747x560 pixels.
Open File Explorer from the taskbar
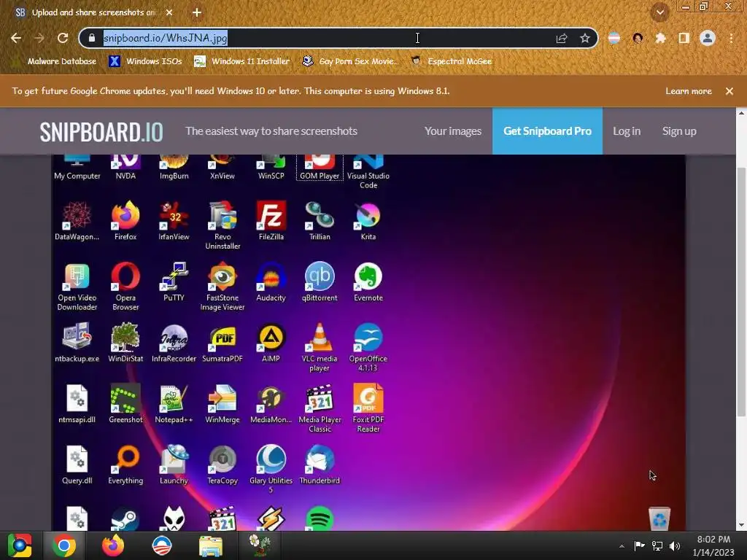[x=210, y=545]
